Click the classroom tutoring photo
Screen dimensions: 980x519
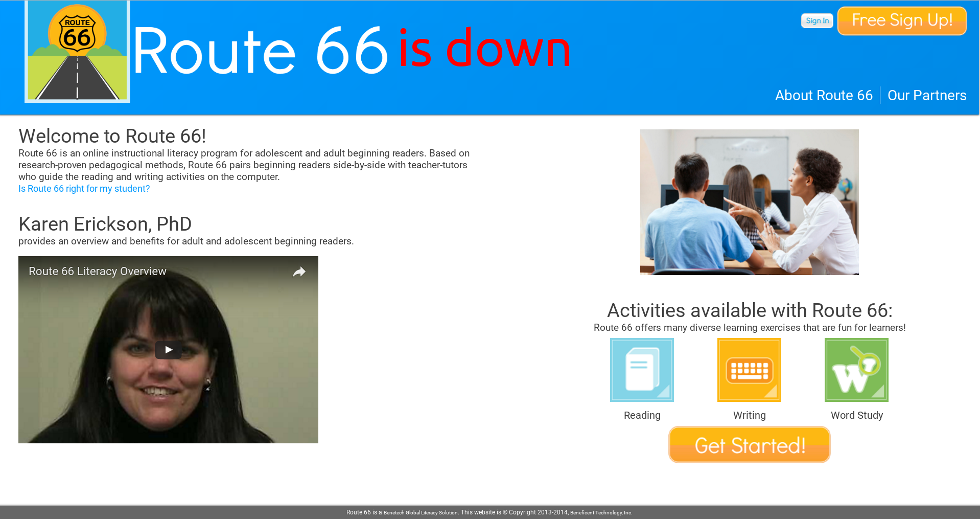(x=749, y=202)
